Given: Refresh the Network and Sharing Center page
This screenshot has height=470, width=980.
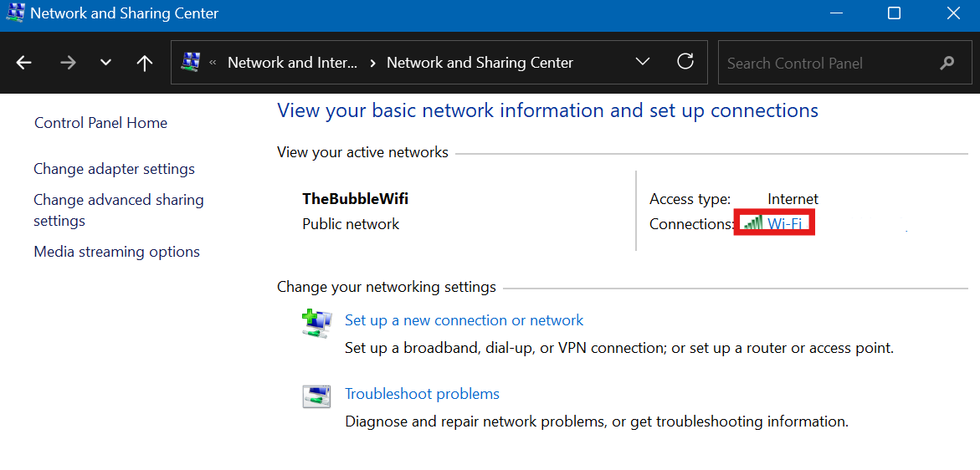Looking at the screenshot, I should click(x=685, y=62).
